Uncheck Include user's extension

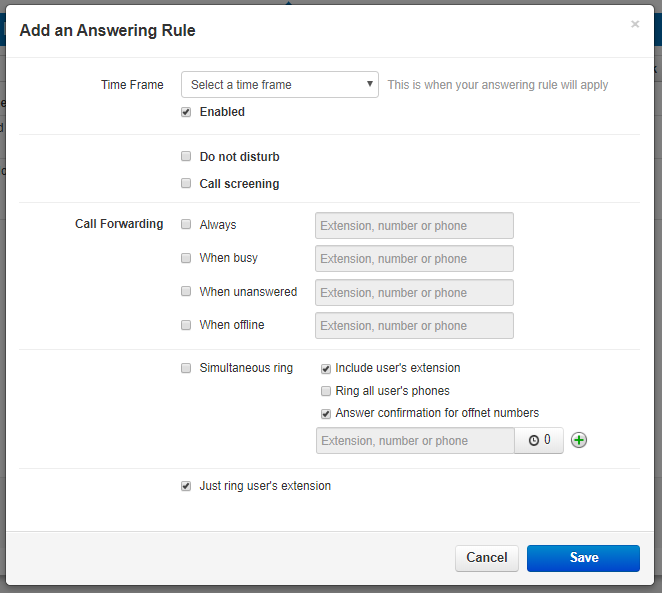[326, 368]
